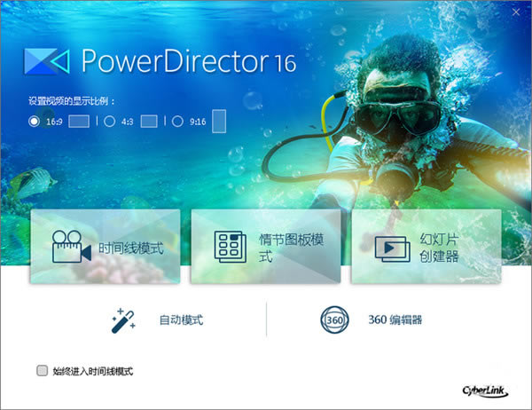Click the PowerDirector logo icon
Viewport: 532px width, 410px height.
(x=47, y=61)
